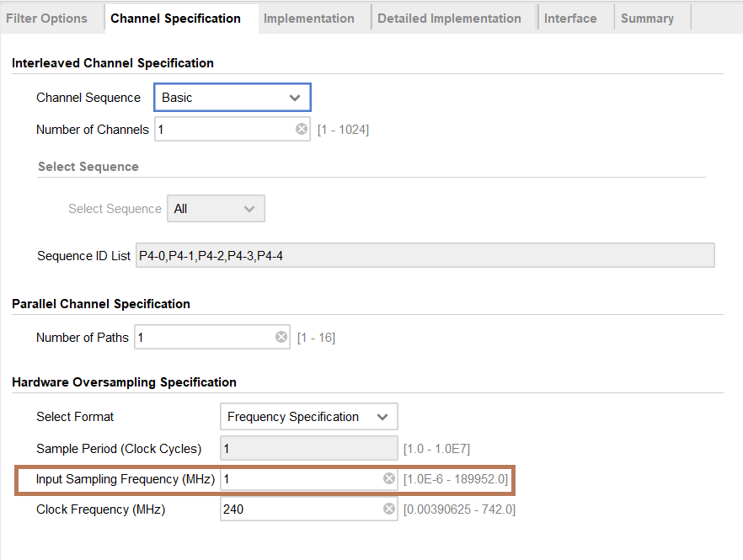Clear the Input Sampling Frequency value
Screen dimensions: 743x560
tap(389, 478)
